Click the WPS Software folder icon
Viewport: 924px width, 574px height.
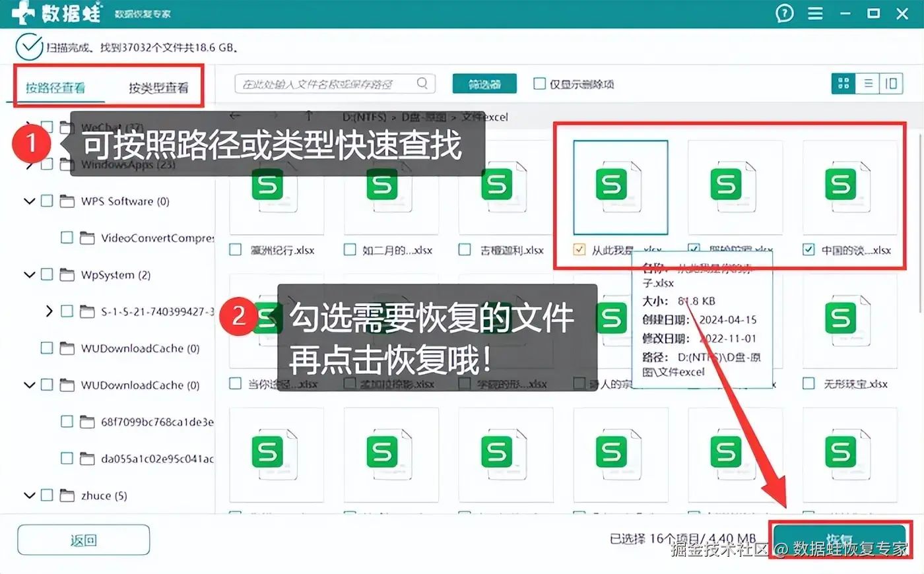67,201
